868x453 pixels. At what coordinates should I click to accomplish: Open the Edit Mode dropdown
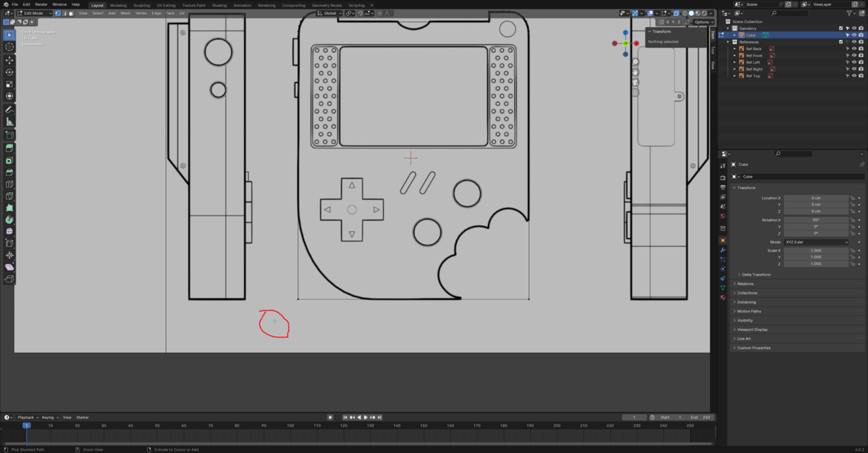point(34,13)
